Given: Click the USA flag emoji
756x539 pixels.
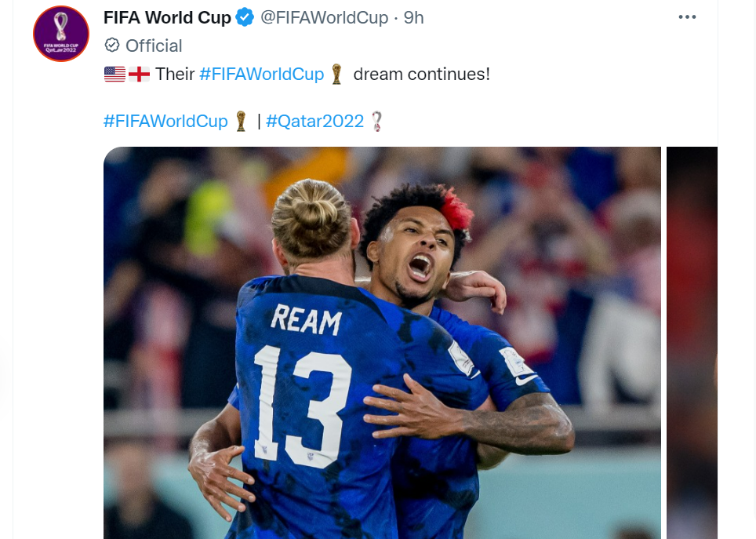Looking at the screenshot, I should pyautogui.click(x=114, y=75).
